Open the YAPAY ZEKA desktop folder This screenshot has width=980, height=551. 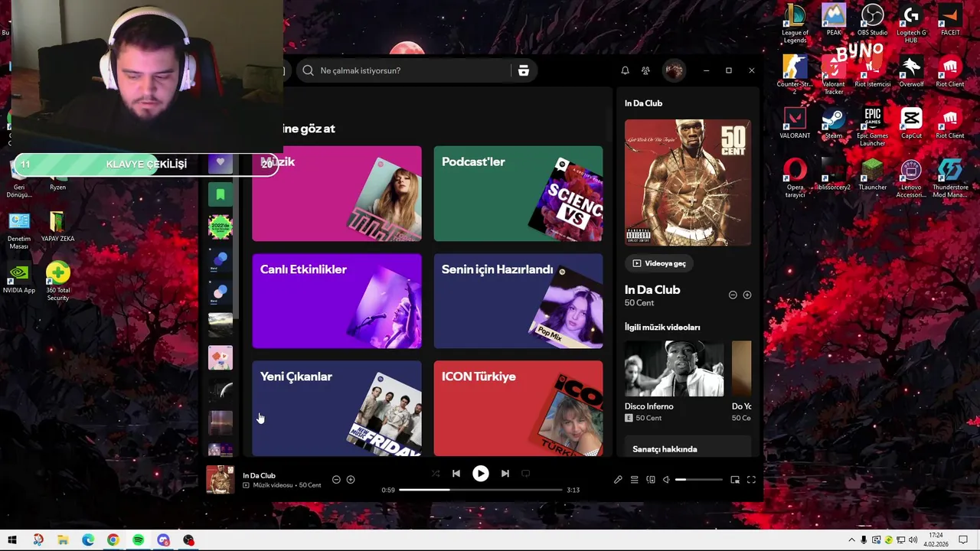point(58,226)
